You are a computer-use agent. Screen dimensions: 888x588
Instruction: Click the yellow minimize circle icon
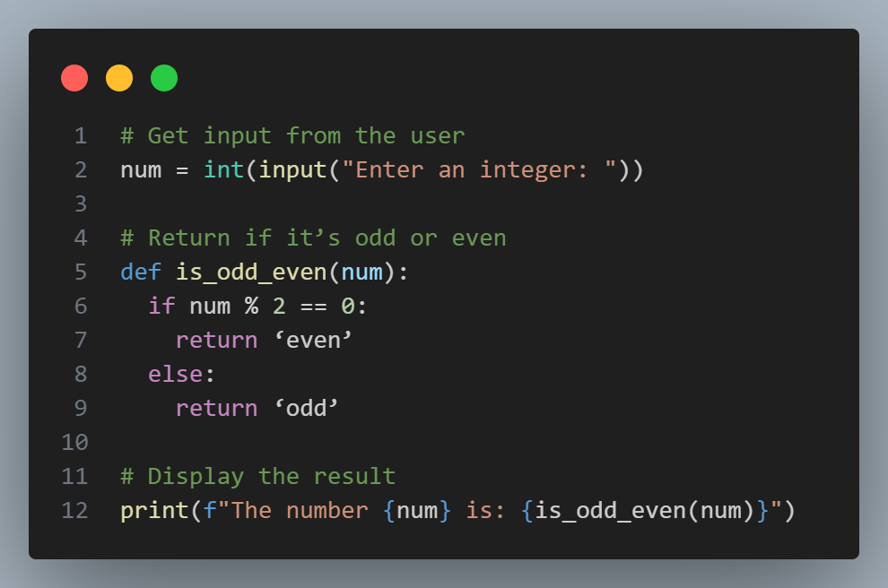point(119,77)
